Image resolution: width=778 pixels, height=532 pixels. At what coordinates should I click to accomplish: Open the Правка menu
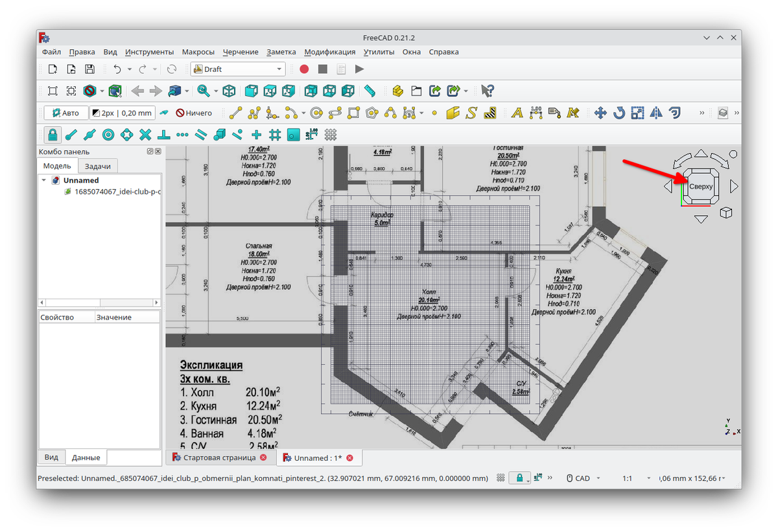[x=82, y=52]
